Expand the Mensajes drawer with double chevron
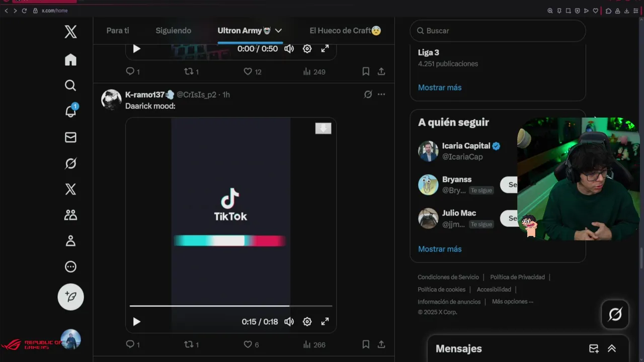The image size is (644, 362). (612, 348)
